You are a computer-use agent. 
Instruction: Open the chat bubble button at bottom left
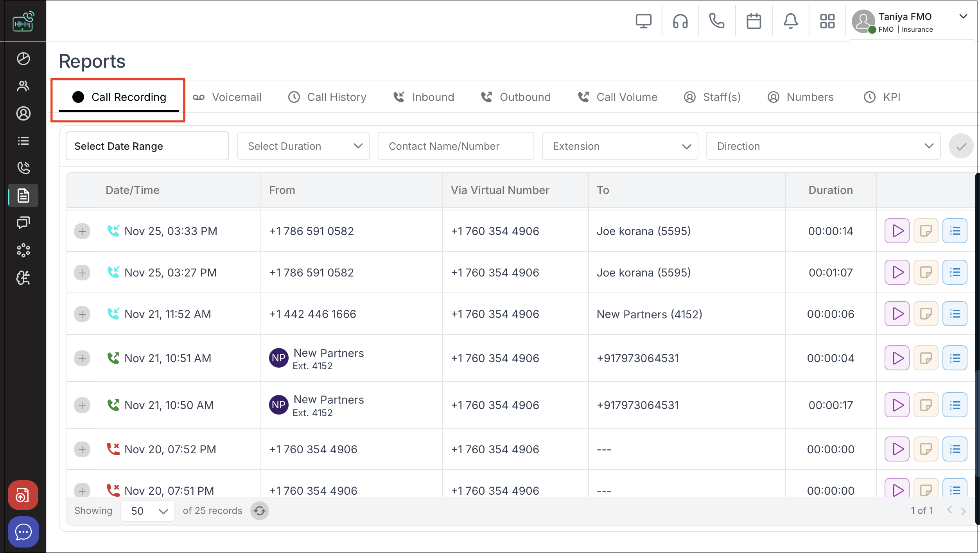point(23,532)
